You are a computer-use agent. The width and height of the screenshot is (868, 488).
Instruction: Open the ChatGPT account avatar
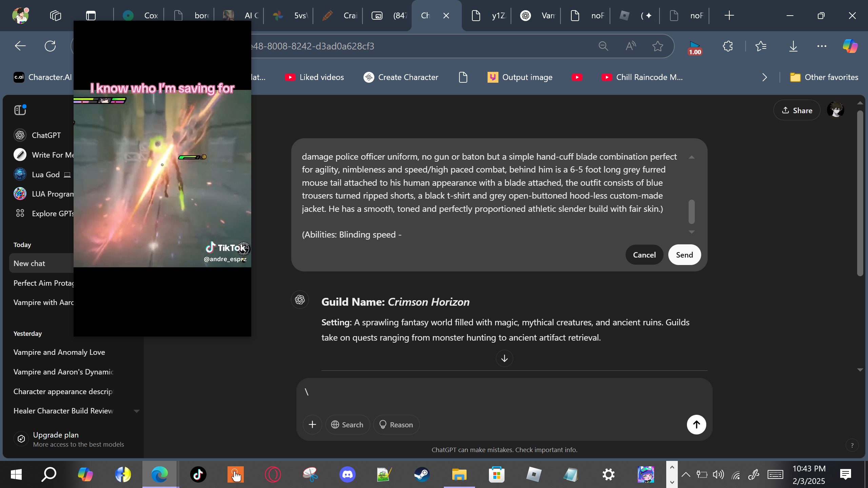point(835,110)
